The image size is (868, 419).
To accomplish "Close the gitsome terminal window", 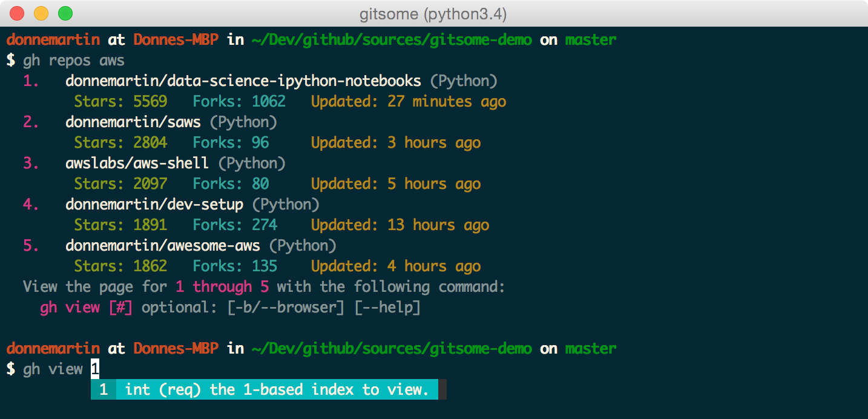I will pos(18,13).
